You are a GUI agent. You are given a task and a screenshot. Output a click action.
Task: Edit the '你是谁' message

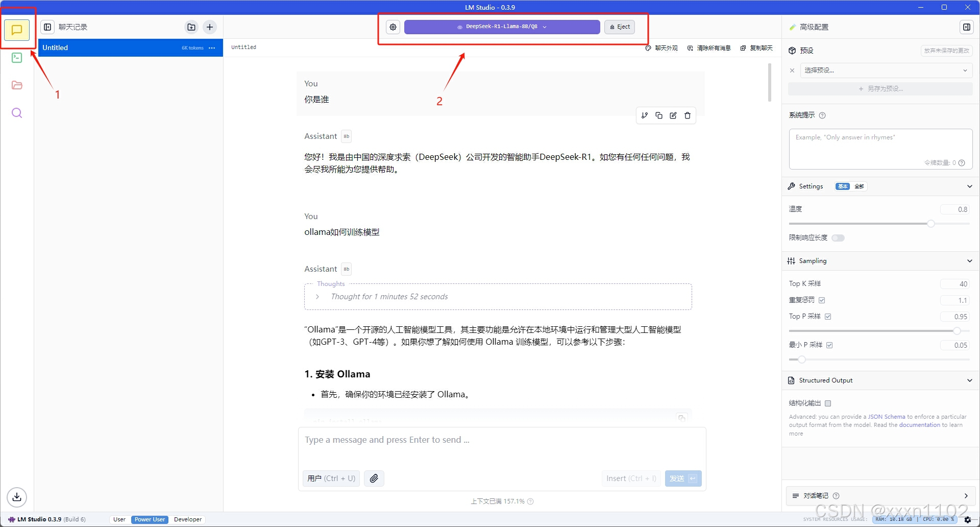pyautogui.click(x=673, y=115)
